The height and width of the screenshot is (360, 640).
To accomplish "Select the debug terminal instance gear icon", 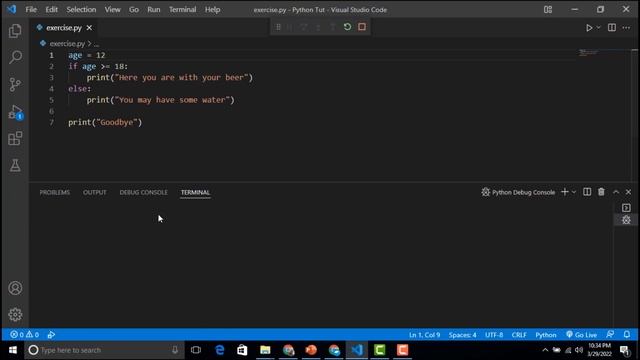I will (626, 220).
